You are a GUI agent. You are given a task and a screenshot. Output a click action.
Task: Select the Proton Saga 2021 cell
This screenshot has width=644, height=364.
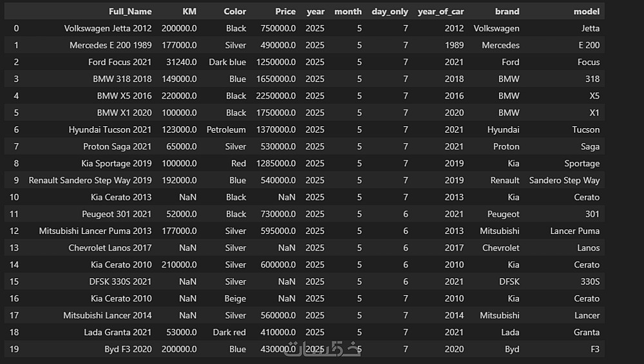pos(117,146)
